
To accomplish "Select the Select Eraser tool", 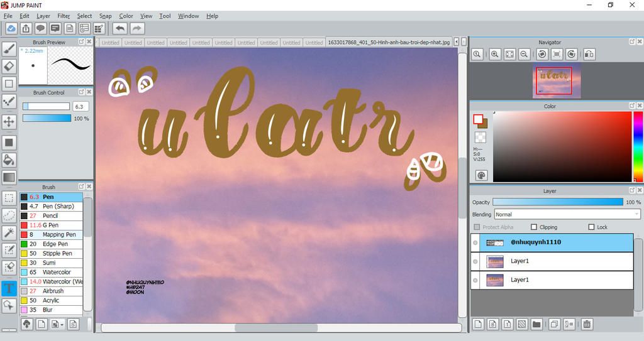I will click(9, 267).
